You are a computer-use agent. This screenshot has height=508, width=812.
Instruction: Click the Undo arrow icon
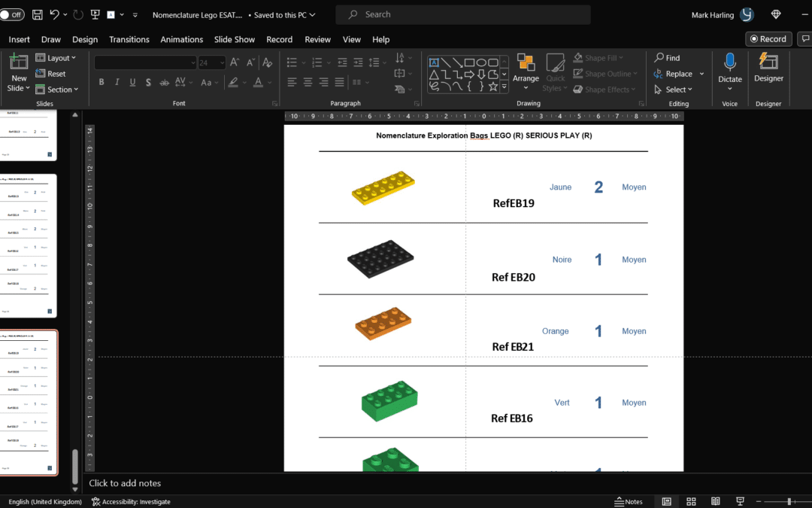click(x=54, y=14)
